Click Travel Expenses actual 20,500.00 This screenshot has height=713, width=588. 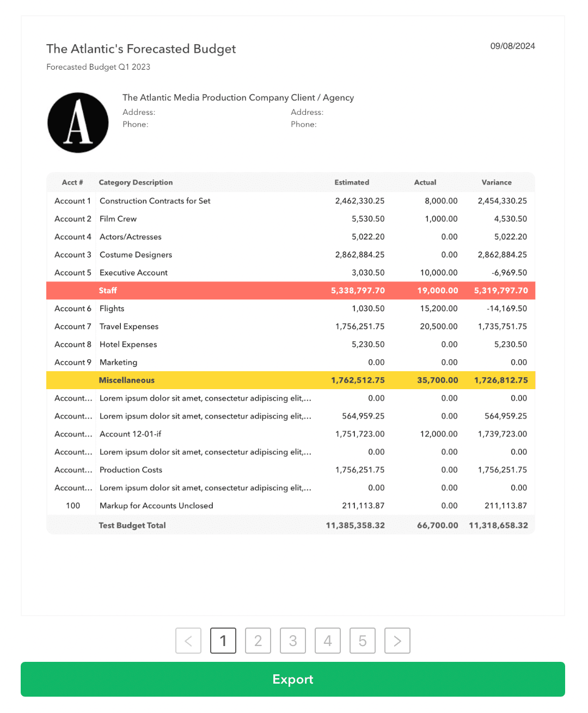(x=439, y=327)
